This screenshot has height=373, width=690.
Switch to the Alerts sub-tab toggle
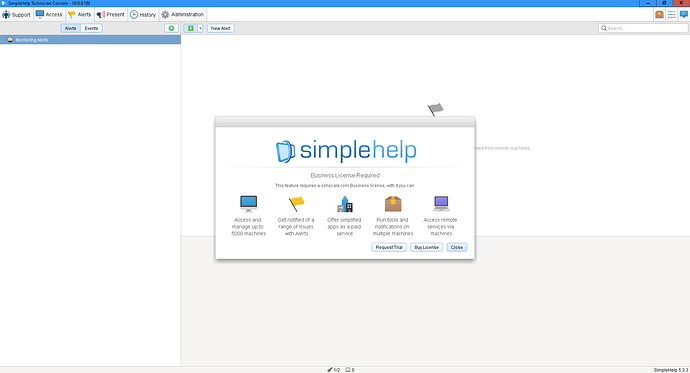(x=70, y=28)
